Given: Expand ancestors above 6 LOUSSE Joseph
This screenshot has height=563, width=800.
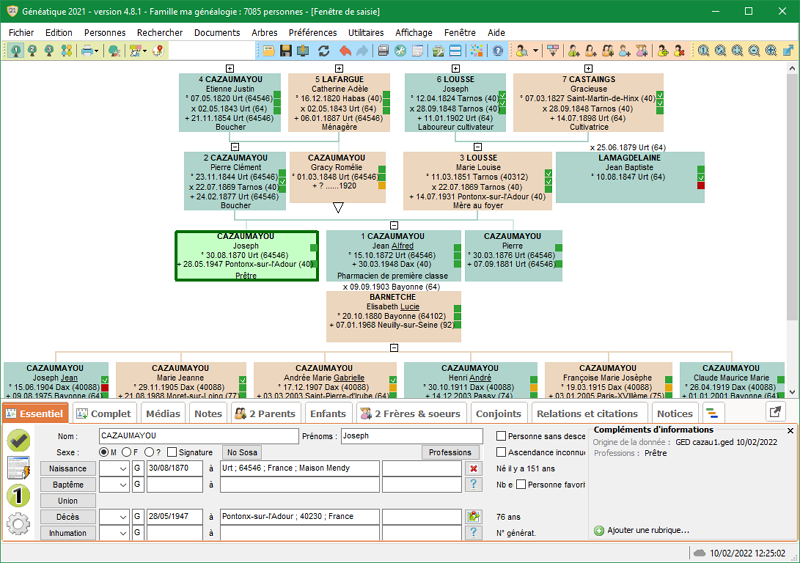Looking at the screenshot, I should [456, 68].
